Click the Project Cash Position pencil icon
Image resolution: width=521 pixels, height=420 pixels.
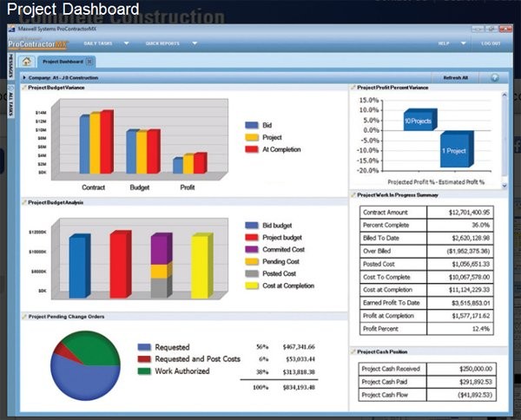point(353,351)
